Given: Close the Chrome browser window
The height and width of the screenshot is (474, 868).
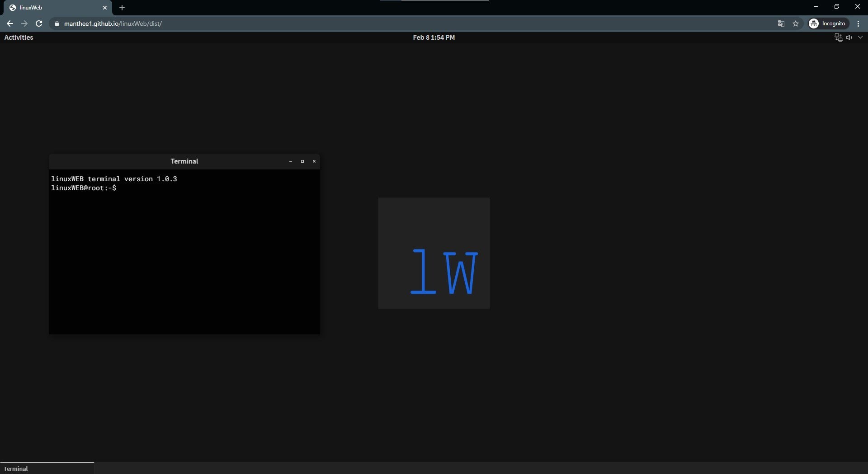Looking at the screenshot, I should [x=857, y=6].
